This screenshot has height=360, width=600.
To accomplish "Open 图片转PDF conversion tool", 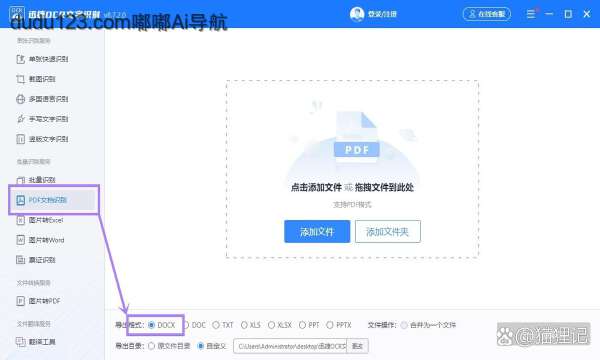I will pyautogui.click(x=38, y=301).
